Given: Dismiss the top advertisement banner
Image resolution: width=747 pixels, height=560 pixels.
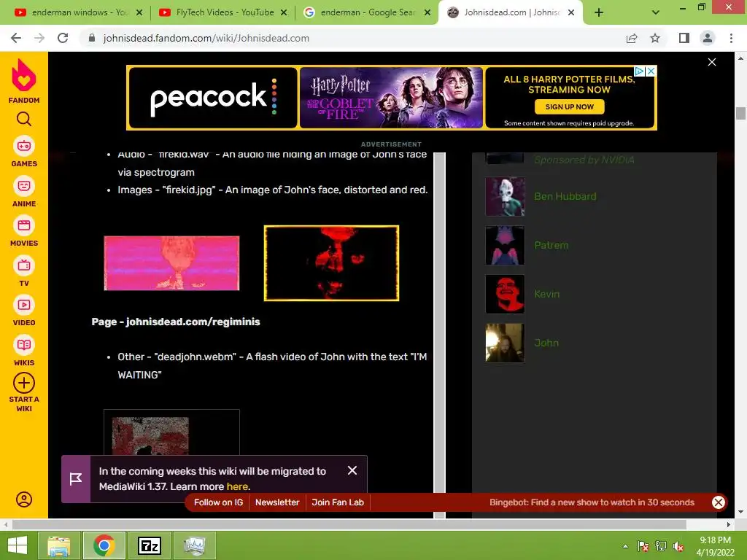Looking at the screenshot, I should coord(712,62).
